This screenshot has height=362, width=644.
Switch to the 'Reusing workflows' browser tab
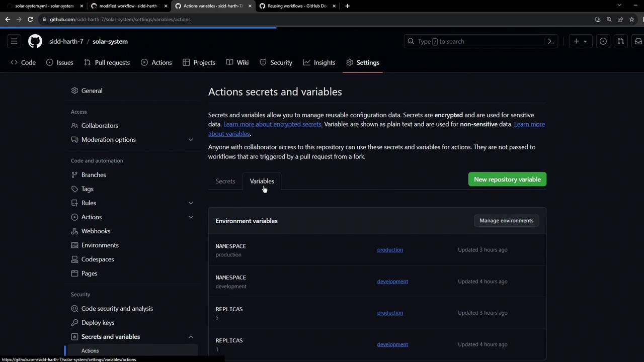[x=297, y=6]
